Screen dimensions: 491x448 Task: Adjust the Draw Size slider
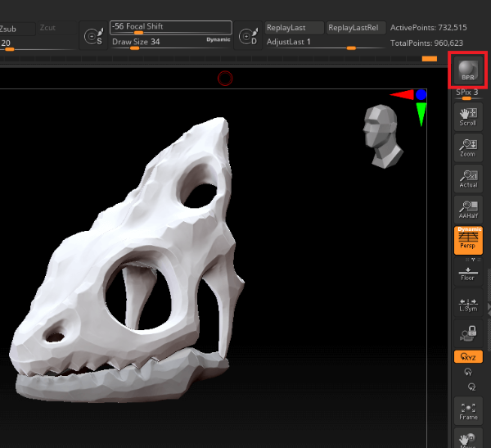171,43
